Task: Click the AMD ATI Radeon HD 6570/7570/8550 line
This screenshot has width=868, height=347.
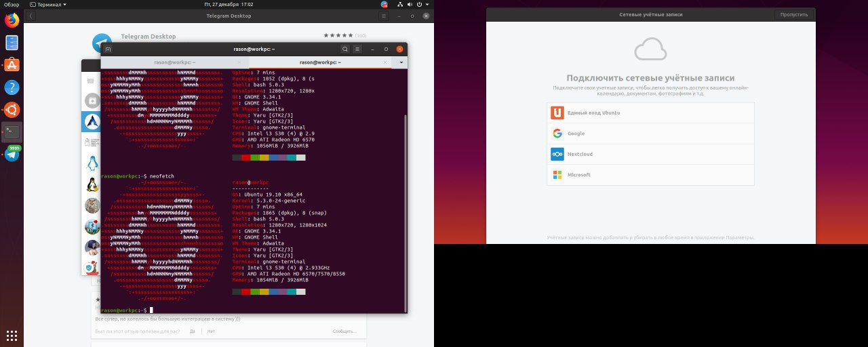Action: 288,274
